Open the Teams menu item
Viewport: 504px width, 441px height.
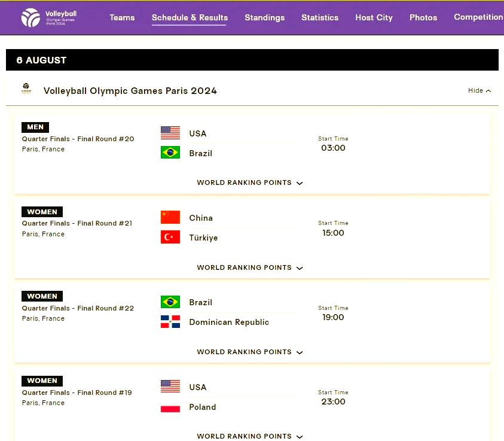coord(122,18)
